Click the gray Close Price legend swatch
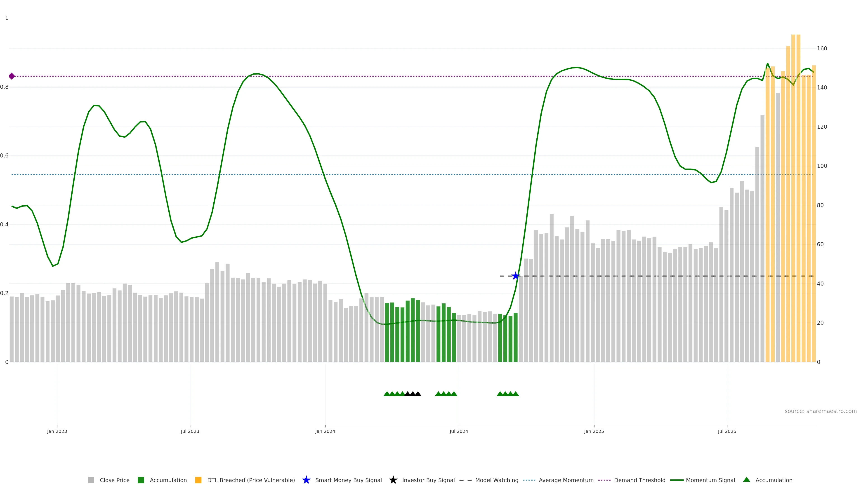Viewport: 868px width, 488px height. click(91, 480)
